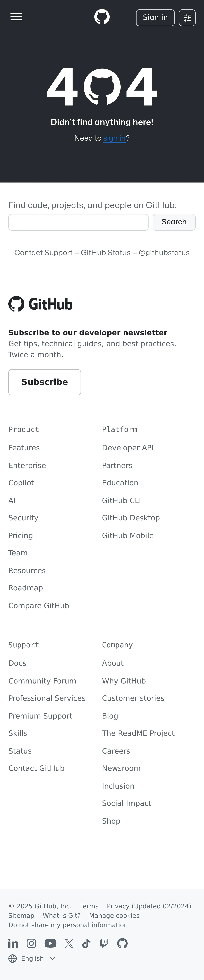Go to GitHub Desktop platform link
The height and width of the screenshot is (980, 204).
click(x=131, y=518)
